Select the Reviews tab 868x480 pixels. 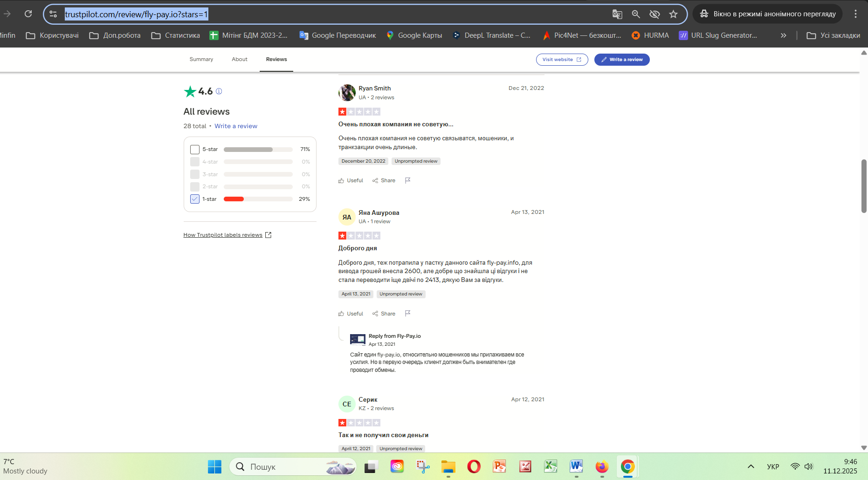[276, 60]
